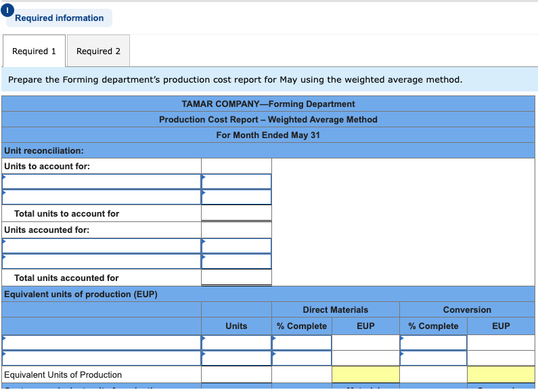Select first row Conversion % Complete cell
The height and width of the screenshot is (392, 538).
point(433,343)
